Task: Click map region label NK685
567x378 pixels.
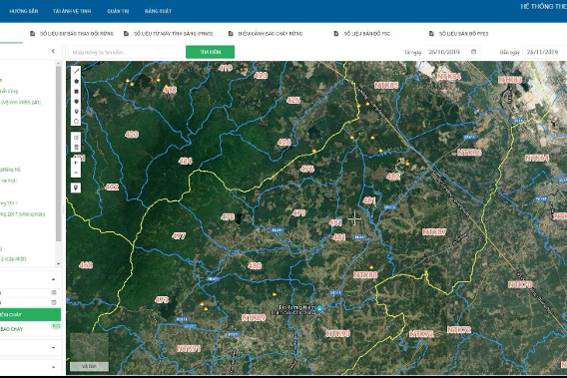Action: 386,86
